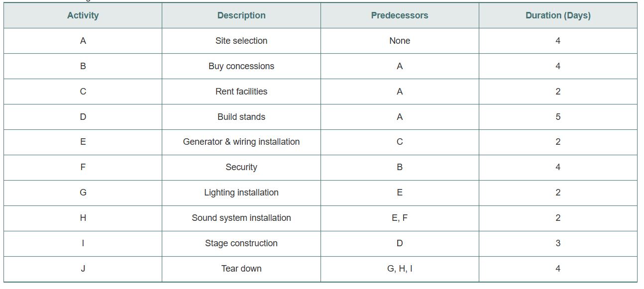644x289 pixels.
Task: Click Generator & wiring installation cell
Action: [x=241, y=142]
